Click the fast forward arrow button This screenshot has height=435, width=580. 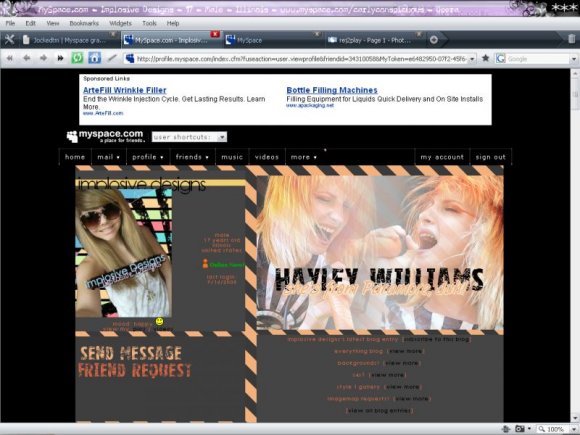(x=60, y=58)
